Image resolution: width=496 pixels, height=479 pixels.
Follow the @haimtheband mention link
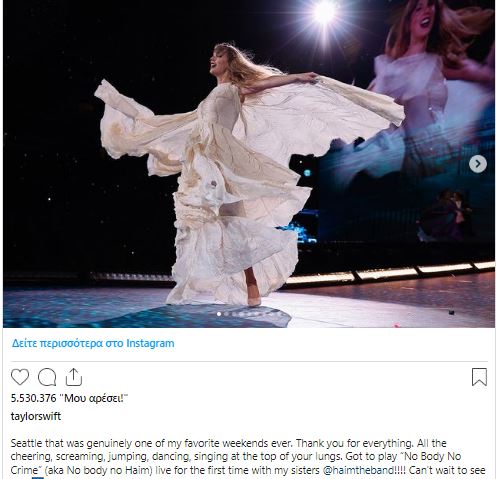[x=358, y=470]
